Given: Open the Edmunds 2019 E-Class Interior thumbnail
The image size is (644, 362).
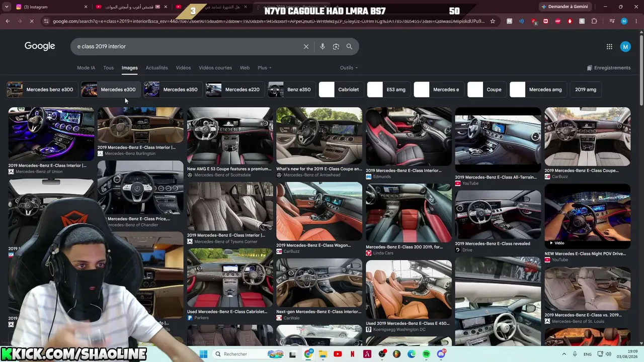Looking at the screenshot, I should click(x=409, y=136).
